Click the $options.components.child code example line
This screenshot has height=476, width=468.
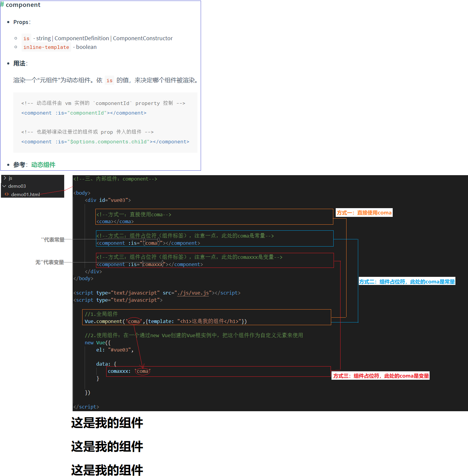[x=105, y=142]
